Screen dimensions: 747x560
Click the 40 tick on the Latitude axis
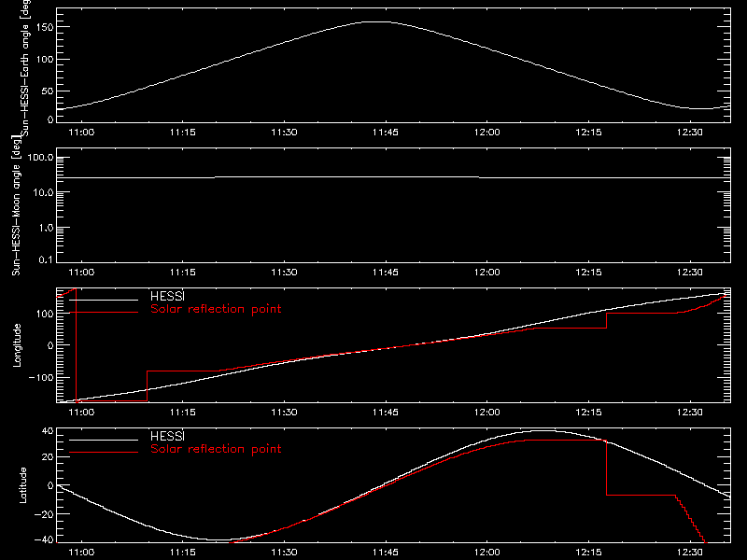coord(49,431)
